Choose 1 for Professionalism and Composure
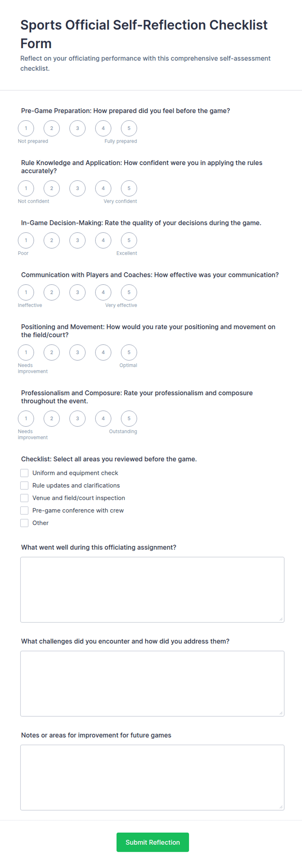This screenshot has width=302, height=868. pyautogui.click(x=26, y=418)
